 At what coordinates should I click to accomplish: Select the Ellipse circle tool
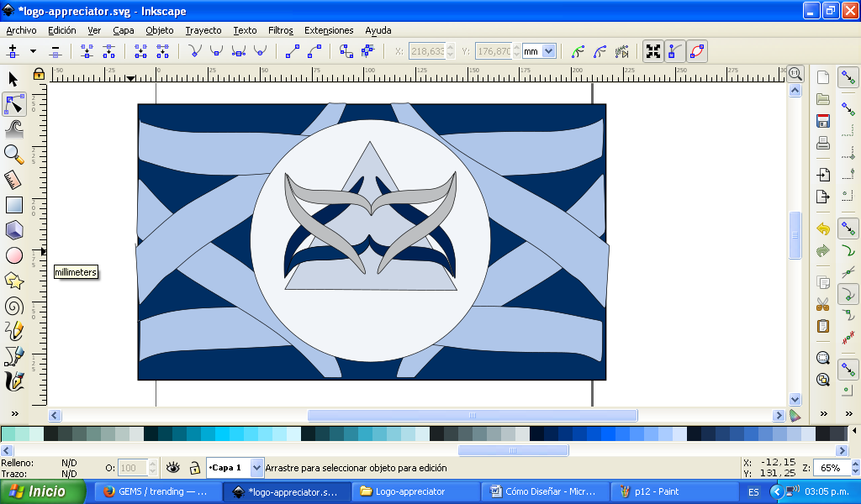13,255
